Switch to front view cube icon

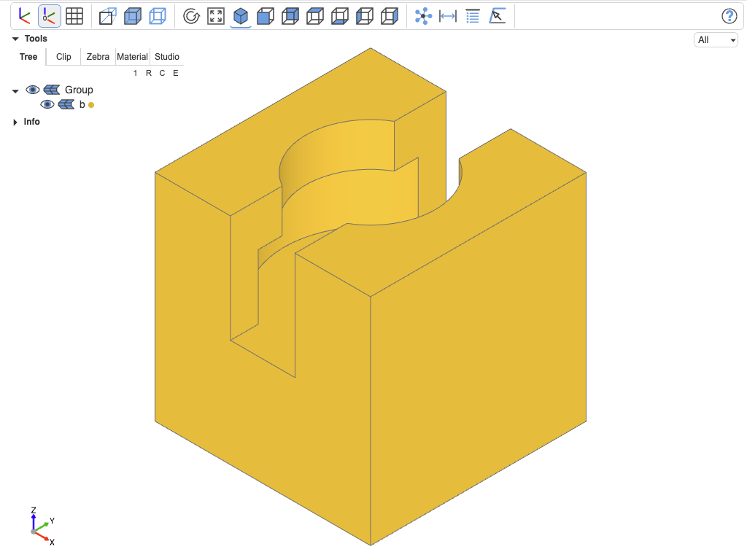(x=266, y=16)
